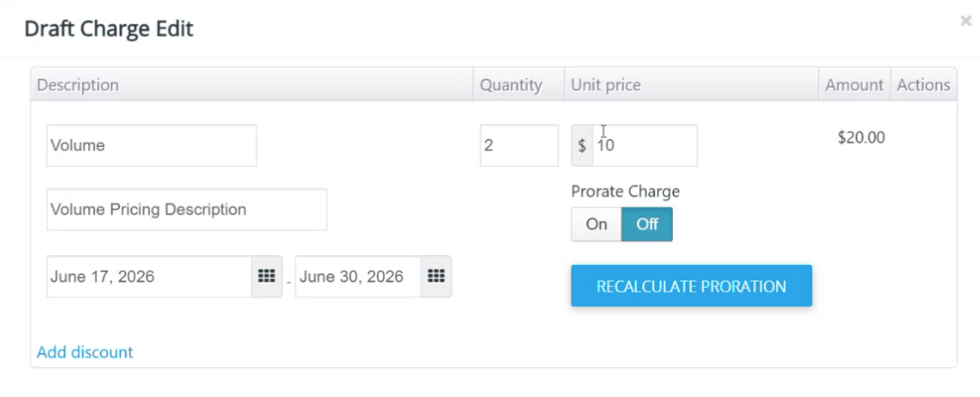Click the Amount column header
Viewport: 980px width, 397px height.
coord(854,85)
